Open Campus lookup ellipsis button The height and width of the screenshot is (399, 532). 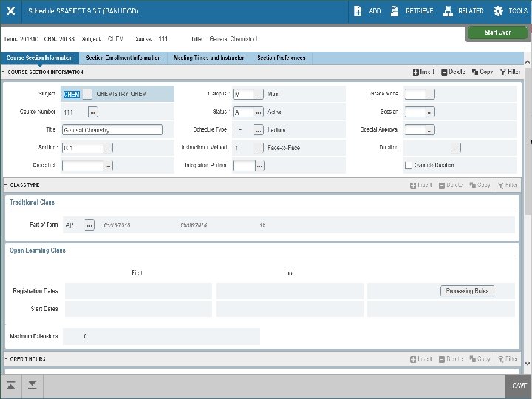pos(259,95)
